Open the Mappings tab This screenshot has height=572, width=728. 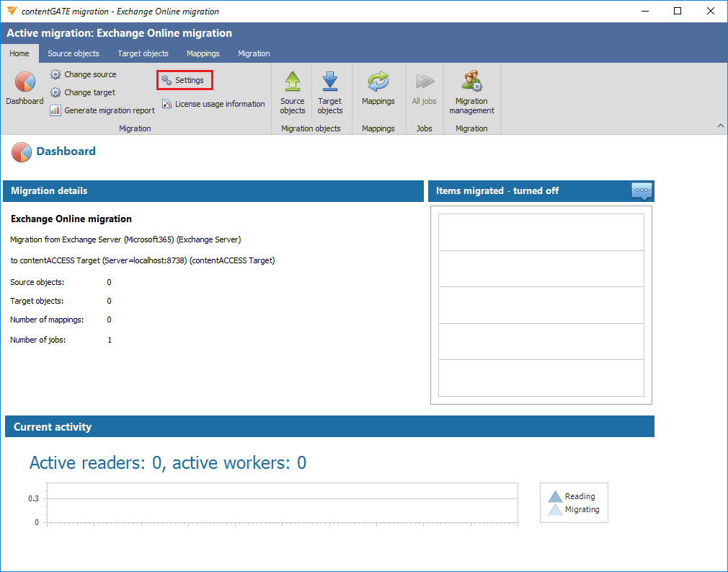[203, 53]
